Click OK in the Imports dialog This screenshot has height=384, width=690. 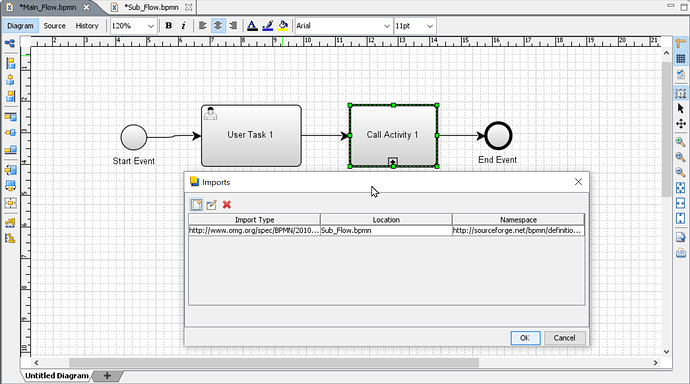pos(525,338)
